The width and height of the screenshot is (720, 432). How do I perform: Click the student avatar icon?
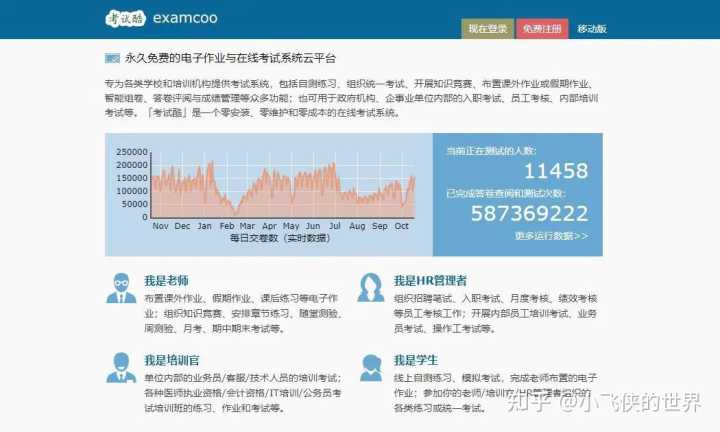click(x=371, y=367)
